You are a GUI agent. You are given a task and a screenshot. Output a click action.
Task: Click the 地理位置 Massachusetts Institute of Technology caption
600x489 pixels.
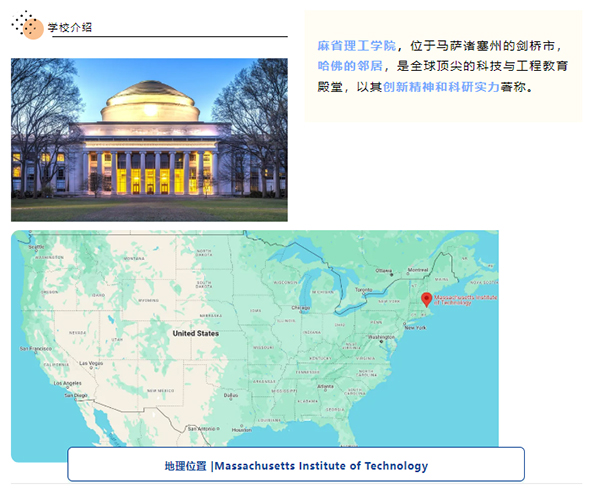point(296,466)
